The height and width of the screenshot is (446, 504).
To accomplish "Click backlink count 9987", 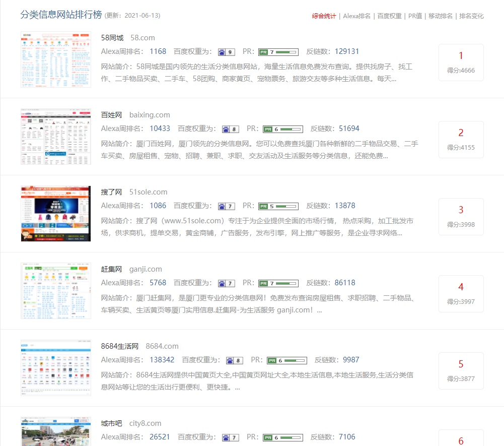I will pos(351,360).
